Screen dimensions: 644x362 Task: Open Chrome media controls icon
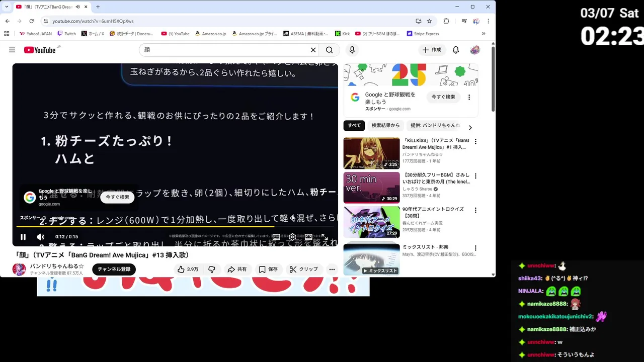[x=464, y=21]
